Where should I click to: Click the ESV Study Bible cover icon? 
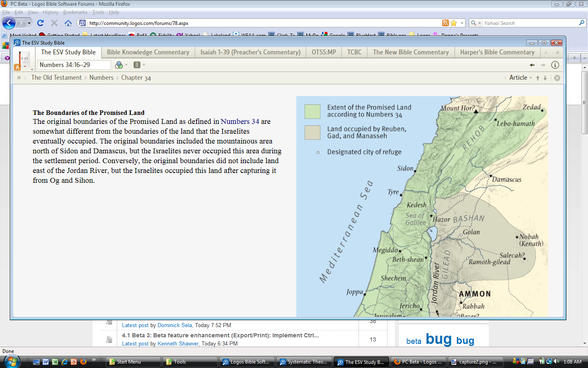tap(24, 60)
